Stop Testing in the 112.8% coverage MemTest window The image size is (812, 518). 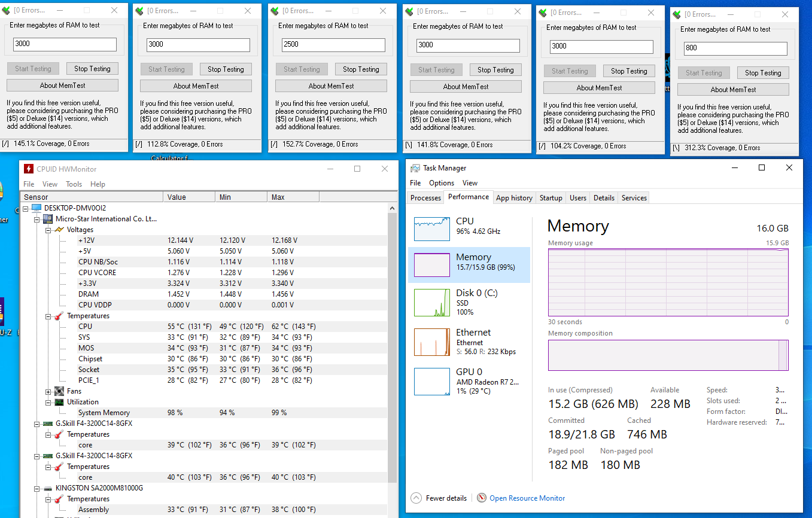pyautogui.click(x=226, y=69)
